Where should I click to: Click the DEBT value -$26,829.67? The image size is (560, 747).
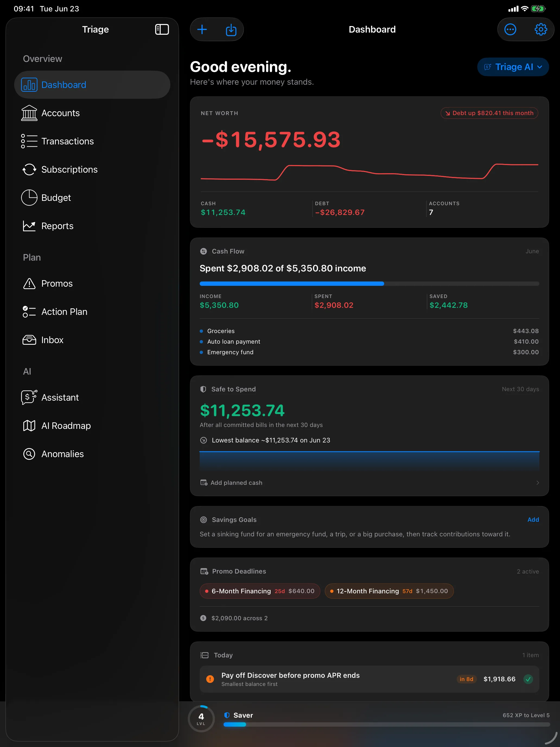(340, 213)
